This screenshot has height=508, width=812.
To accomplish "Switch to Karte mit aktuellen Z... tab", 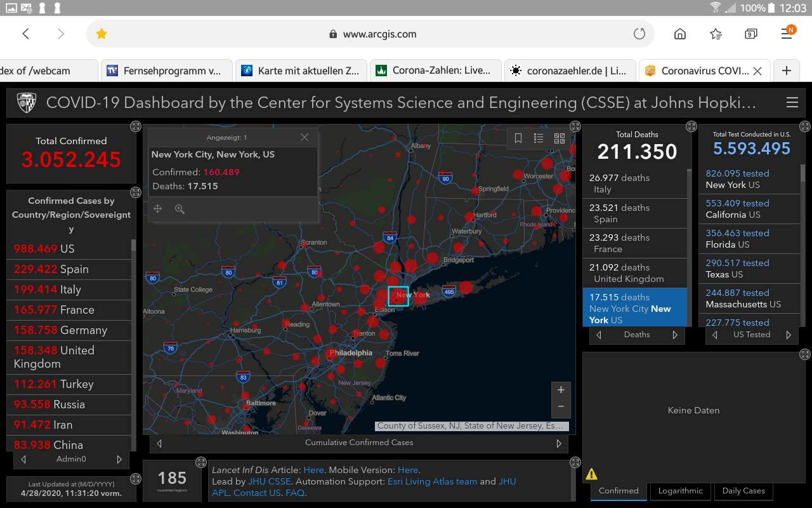I will [301, 71].
